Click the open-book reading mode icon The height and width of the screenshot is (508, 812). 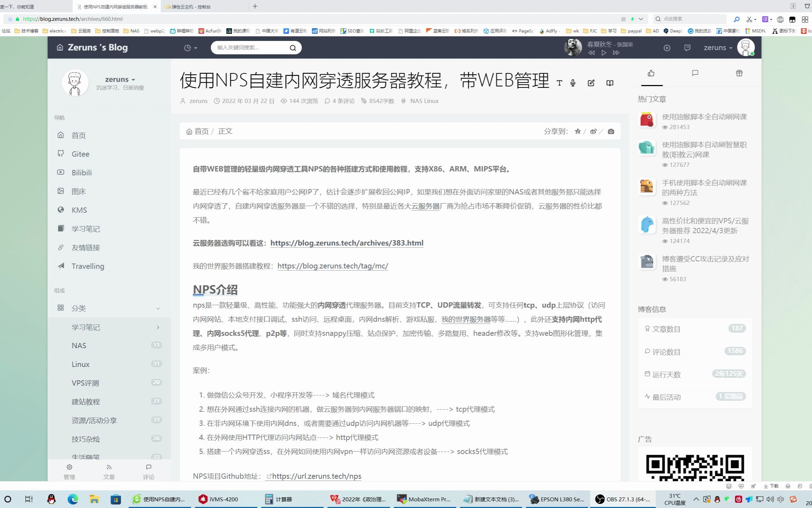click(x=610, y=83)
